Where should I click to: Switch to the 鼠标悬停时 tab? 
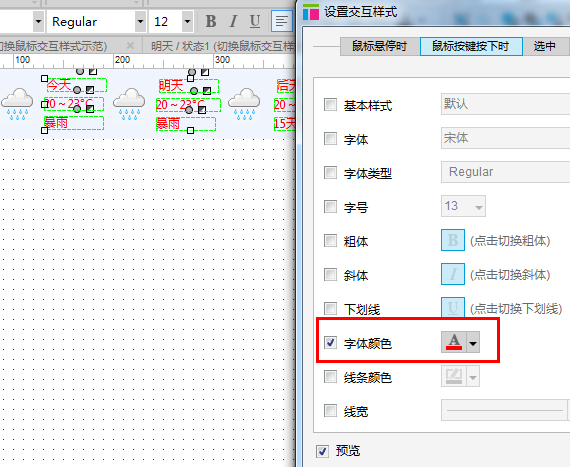coord(380,46)
